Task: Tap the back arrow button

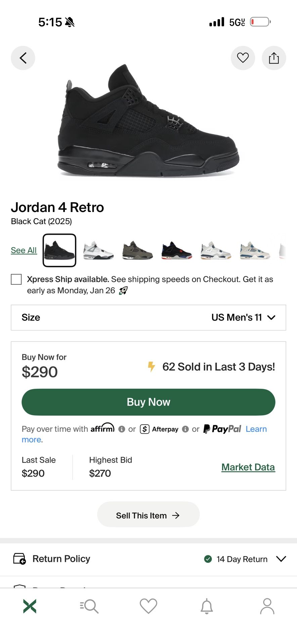Action: tap(23, 58)
